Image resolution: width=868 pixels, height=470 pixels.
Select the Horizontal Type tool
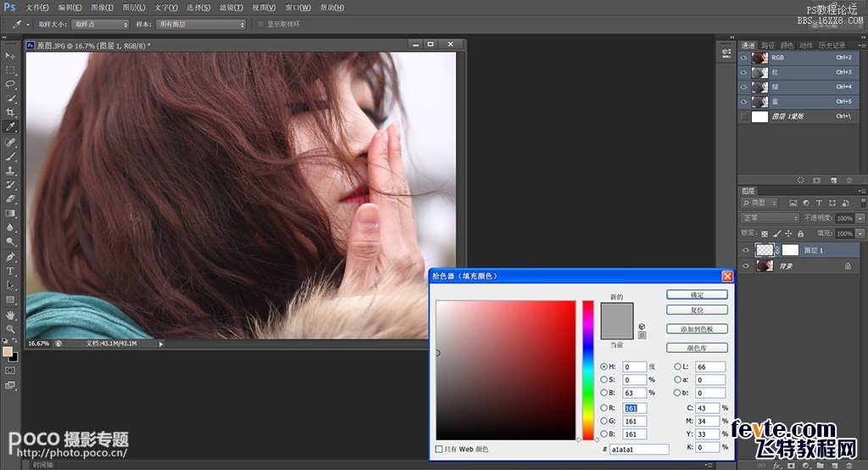(10, 271)
